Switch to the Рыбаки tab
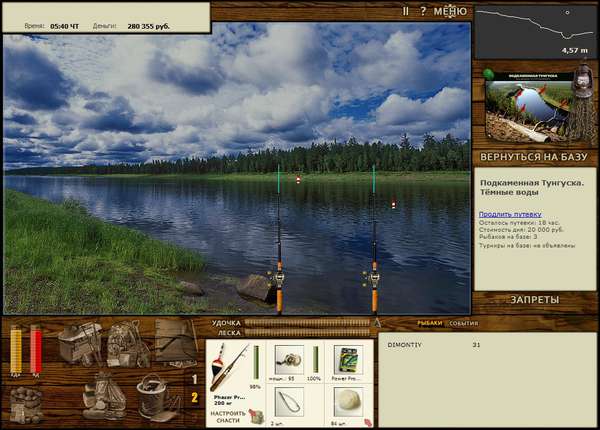 point(429,323)
